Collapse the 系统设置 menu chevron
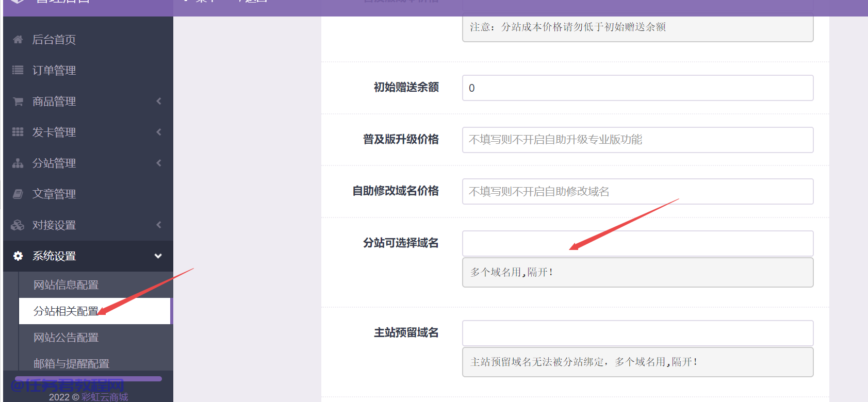868x402 pixels. 158,256
